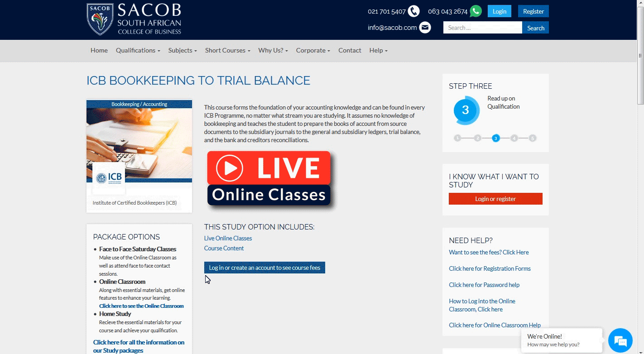Click the large step 3 circle
This screenshot has height=354, width=644.
(465, 110)
